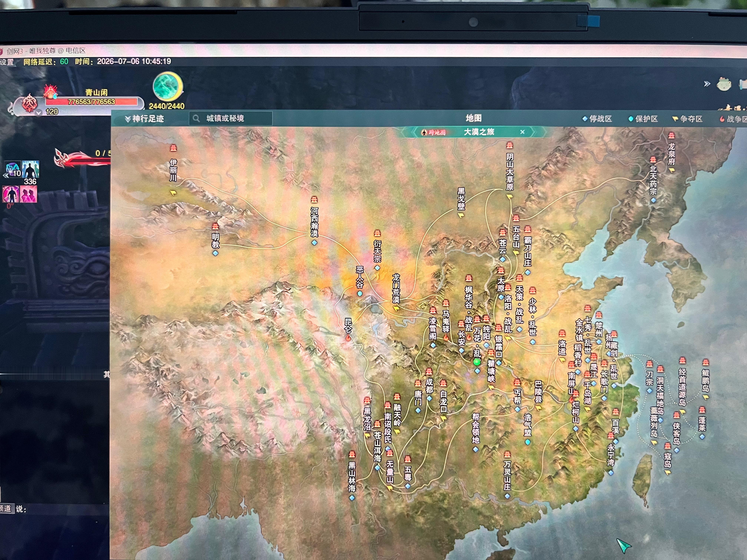The width and height of the screenshot is (747, 560).
Task: Select the 太原 map location
Action: (x=501, y=284)
